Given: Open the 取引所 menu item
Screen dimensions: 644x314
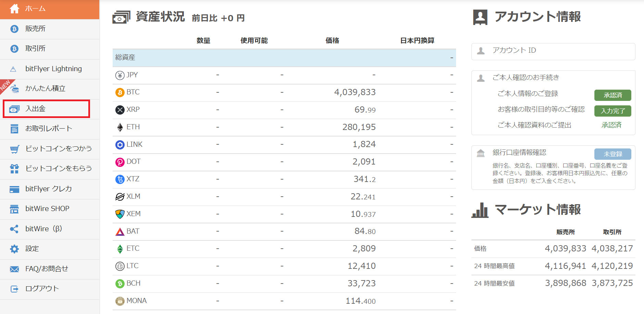Looking at the screenshot, I should coord(50,49).
